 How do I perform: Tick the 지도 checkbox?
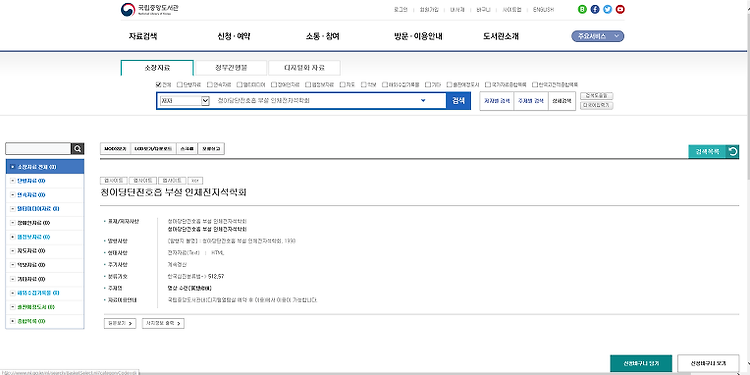[342, 84]
